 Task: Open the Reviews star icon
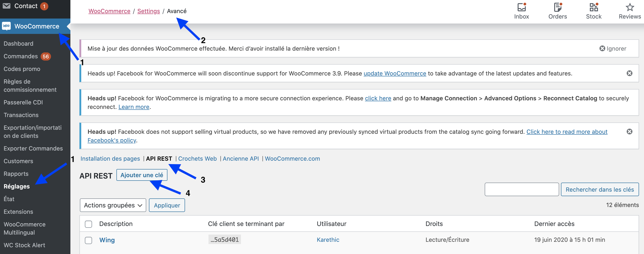click(630, 7)
